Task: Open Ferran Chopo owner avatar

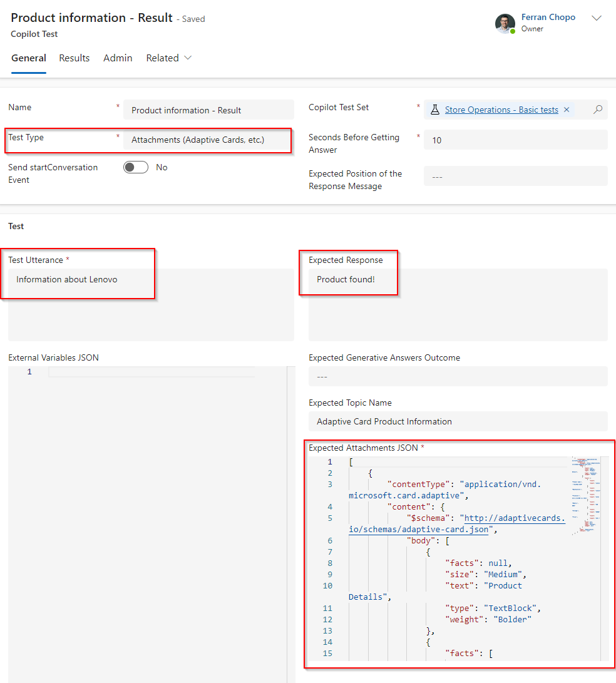Action: [505, 23]
